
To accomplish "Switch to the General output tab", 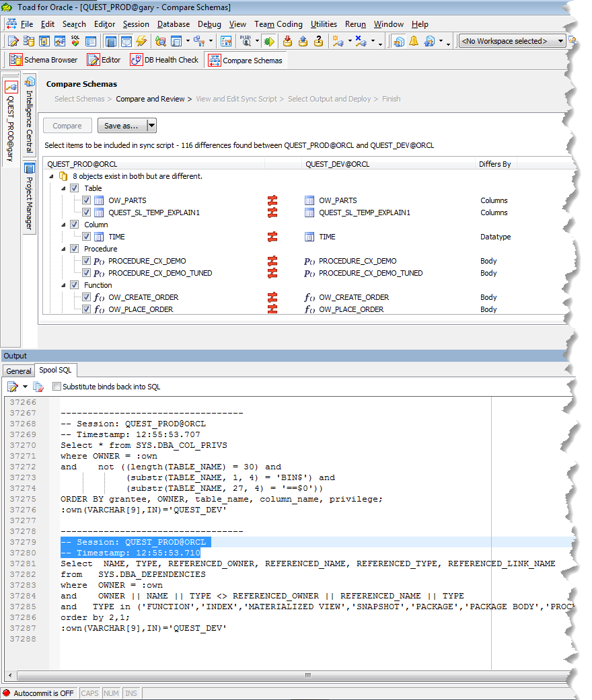I will pos(18,371).
